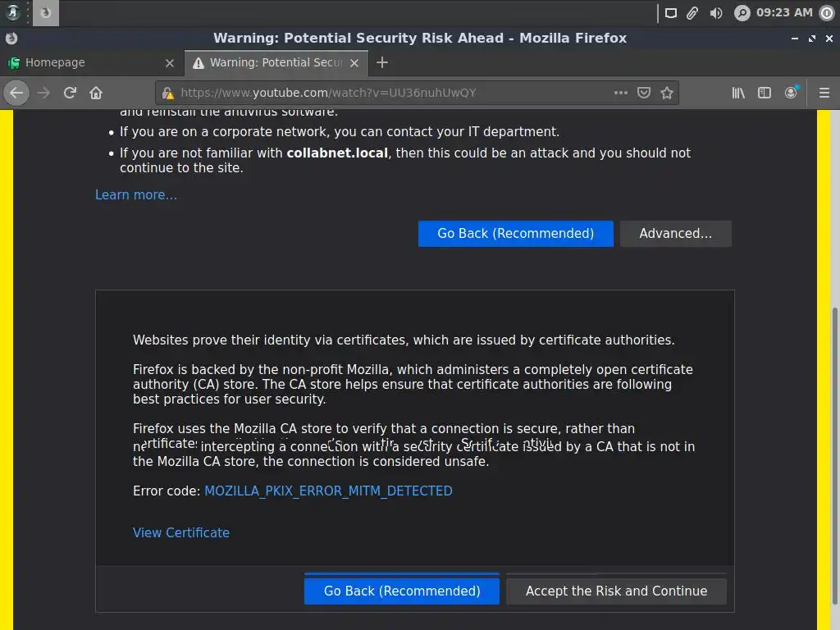Click the Firefox taskbar window button
The image size is (840, 630).
pos(46,13)
